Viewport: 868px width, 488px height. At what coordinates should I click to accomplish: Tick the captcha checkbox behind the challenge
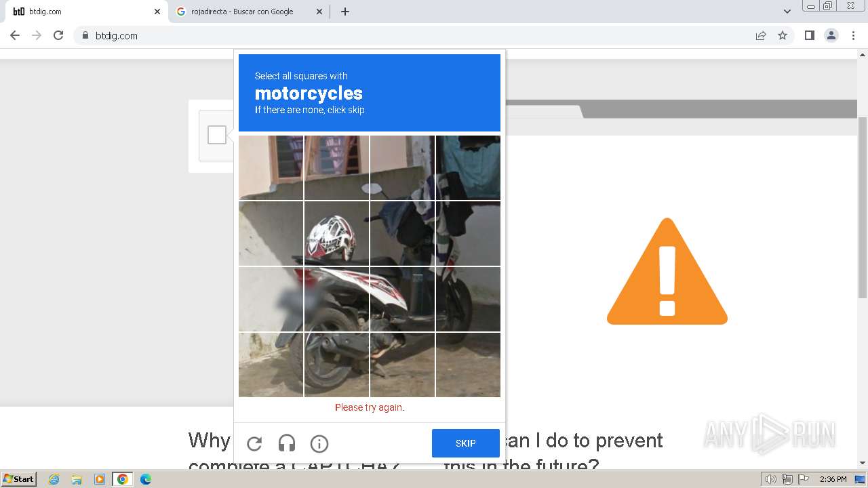pos(217,135)
